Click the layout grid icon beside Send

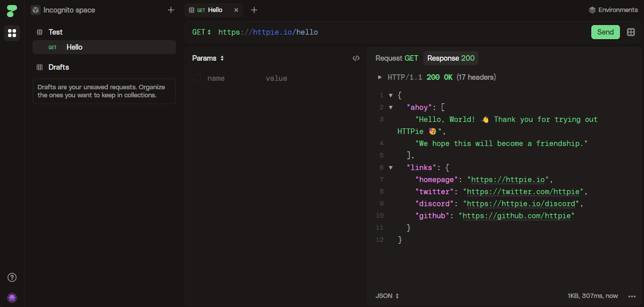click(x=631, y=32)
